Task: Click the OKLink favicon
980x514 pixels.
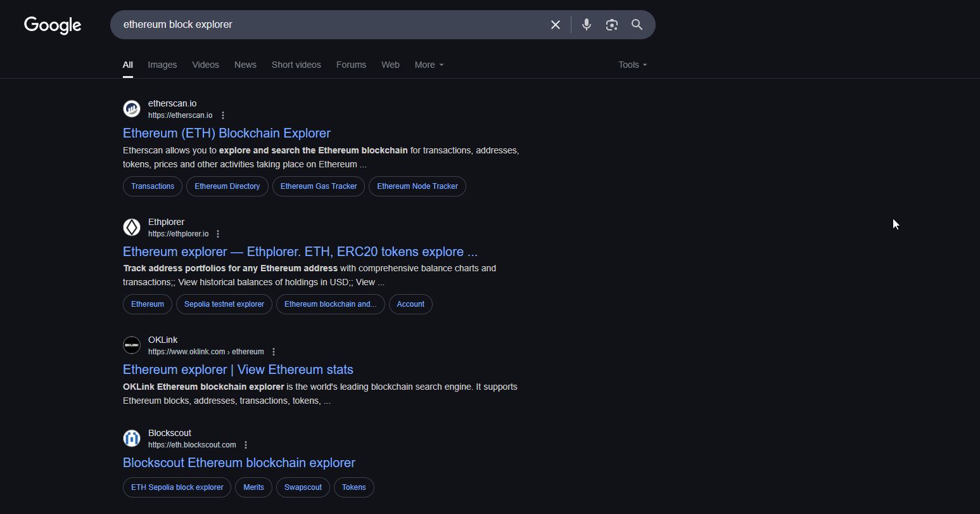Action: click(132, 345)
